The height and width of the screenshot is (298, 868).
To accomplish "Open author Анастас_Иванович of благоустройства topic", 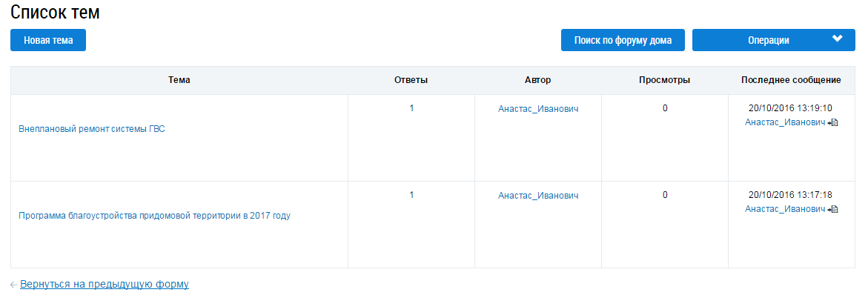I will pyautogui.click(x=538, y=196).
